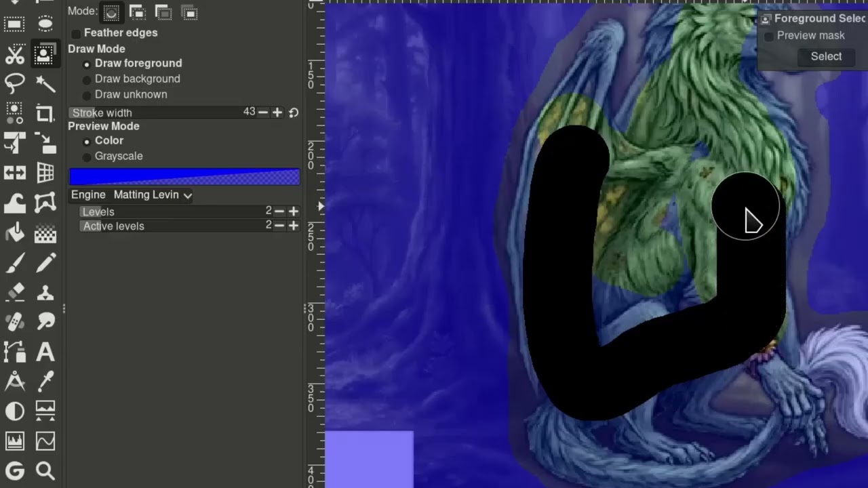Screen dimensions: 868x488
Task: Increase Stroke width with plus button
Action: (x=277, y=113)
